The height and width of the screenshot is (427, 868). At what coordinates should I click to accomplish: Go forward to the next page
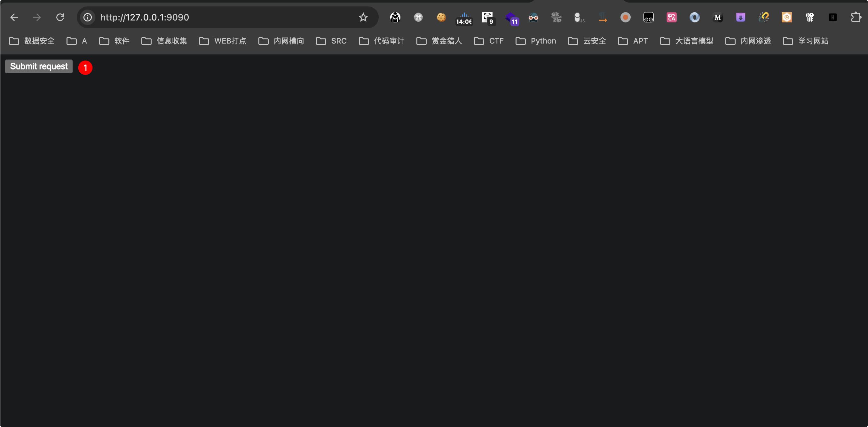[37, 17]
